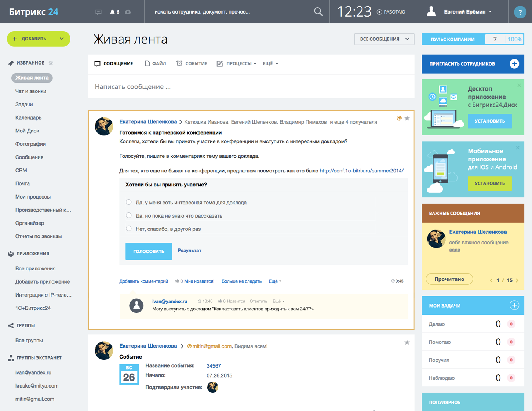Toggle the РАБОТАЮ work status
532x411 pixels.
[x=391, y=12]
